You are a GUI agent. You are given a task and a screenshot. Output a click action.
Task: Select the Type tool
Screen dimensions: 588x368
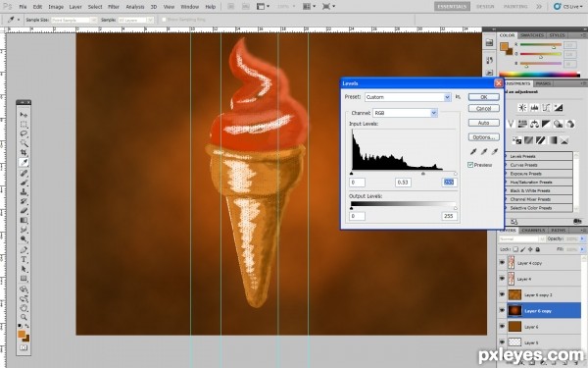[x=24, y=259]
